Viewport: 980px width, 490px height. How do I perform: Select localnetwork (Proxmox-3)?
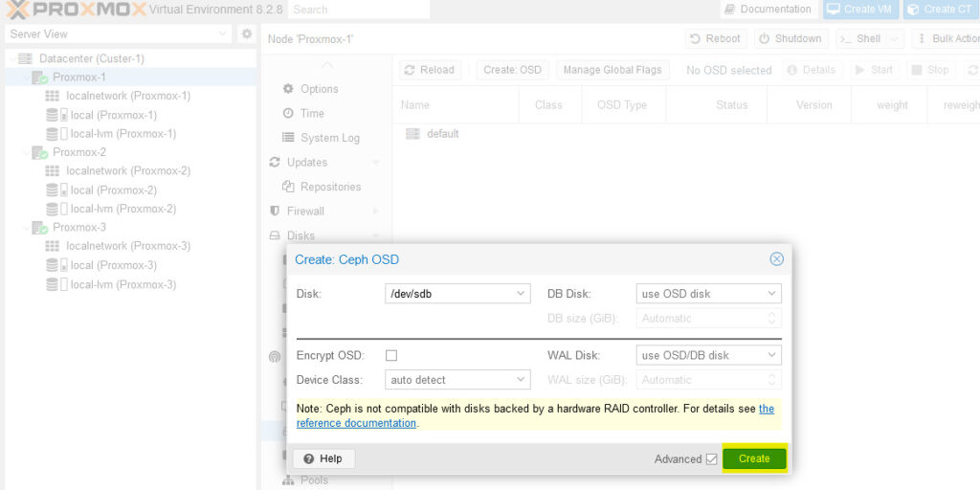(128, 246)
